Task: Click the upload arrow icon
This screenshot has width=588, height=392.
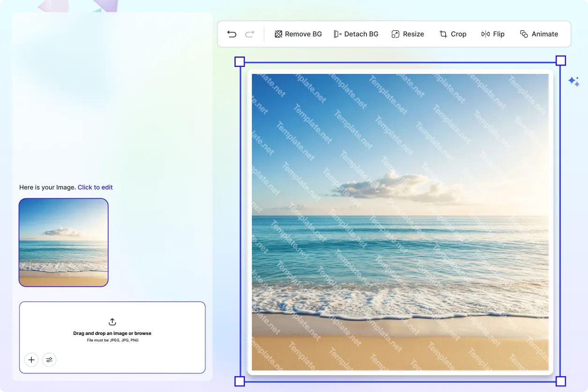Action: point(112,322)
